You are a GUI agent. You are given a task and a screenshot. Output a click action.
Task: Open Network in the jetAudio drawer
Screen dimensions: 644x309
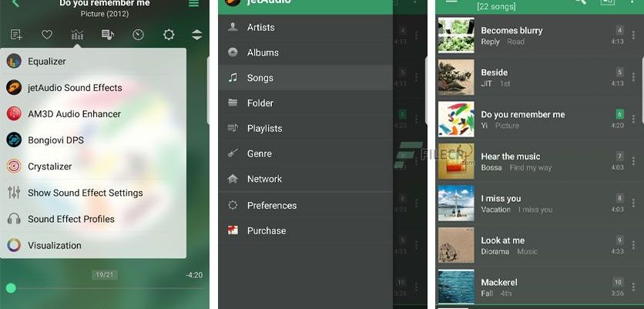tap(306, 179)
